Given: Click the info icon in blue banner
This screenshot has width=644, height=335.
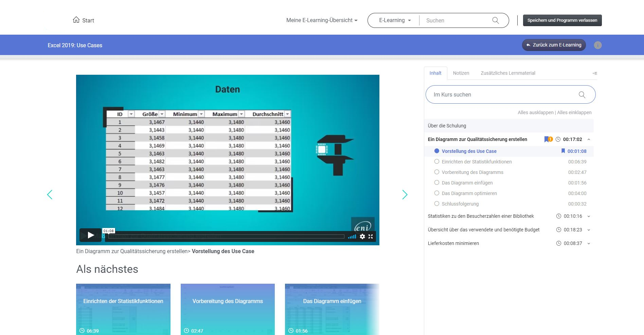Looking at the screenshot, I should [x=598, y=45].
